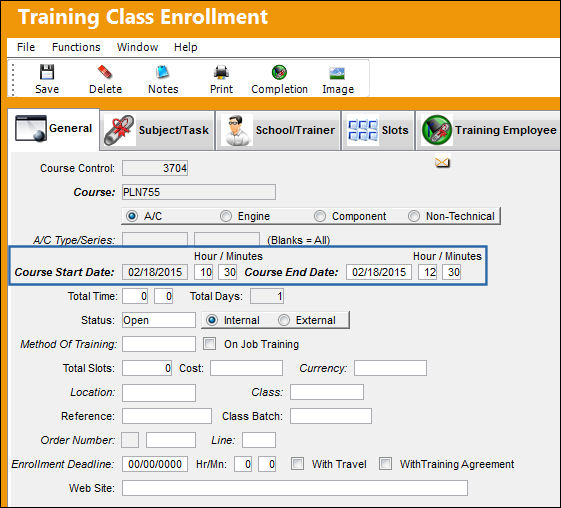Viewport: 561px width, 508px height.
Task: Click the toolbar drag handle dots
Action: tap(13, 80)
